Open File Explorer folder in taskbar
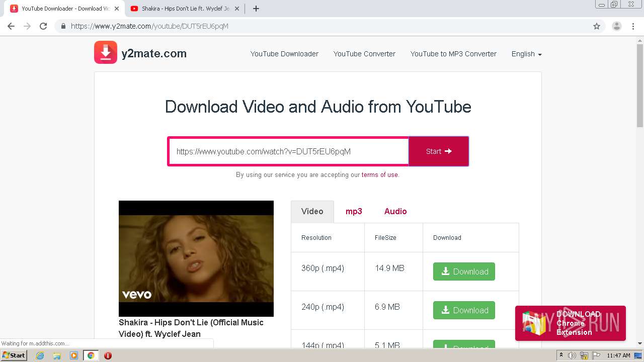The height and width of the screenshot is (362, 644). (57, 355)
